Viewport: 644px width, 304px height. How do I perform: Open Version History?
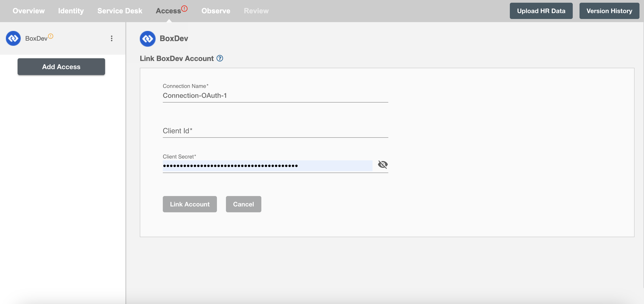609,11
